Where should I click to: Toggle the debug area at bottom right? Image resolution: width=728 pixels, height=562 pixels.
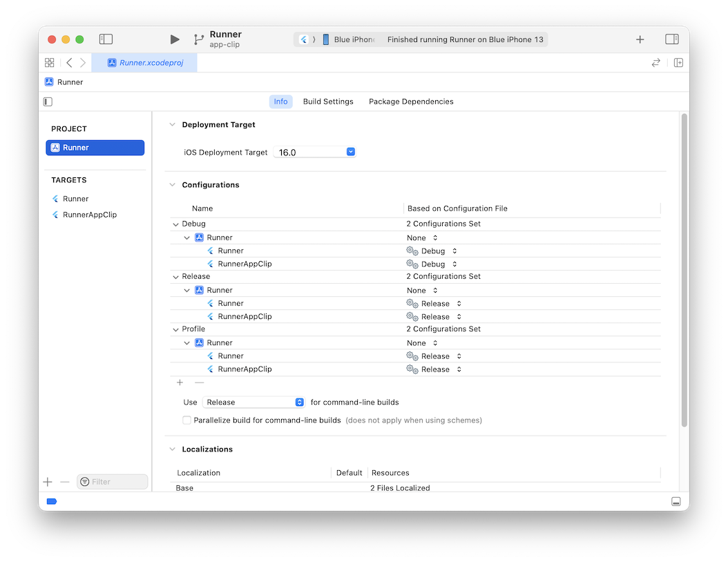[x=676, y=501]
